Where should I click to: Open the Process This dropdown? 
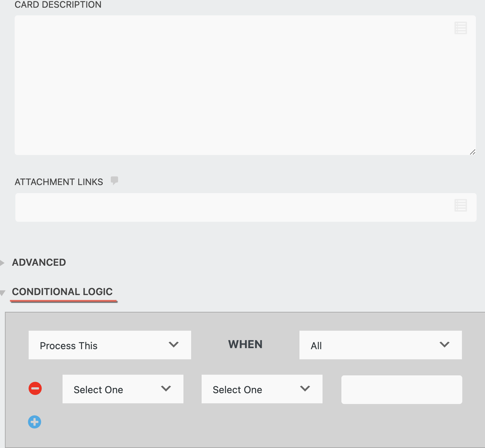pos(110,345)
